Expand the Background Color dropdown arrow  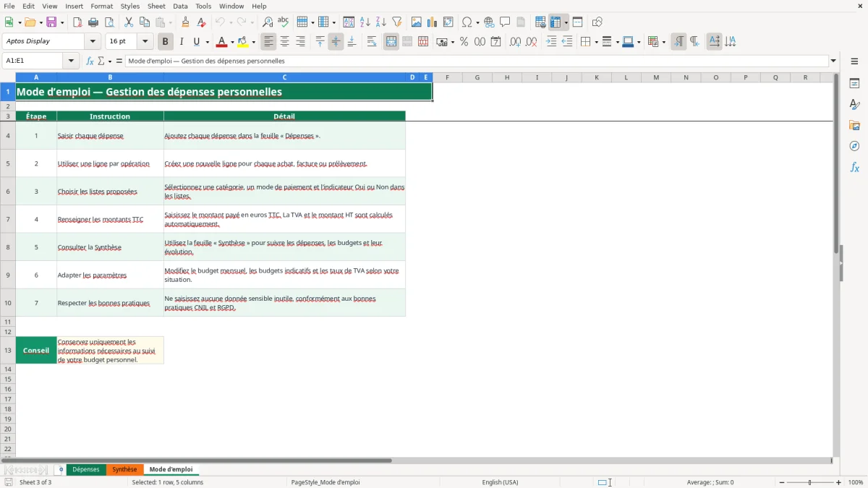(x=253, y=42)
